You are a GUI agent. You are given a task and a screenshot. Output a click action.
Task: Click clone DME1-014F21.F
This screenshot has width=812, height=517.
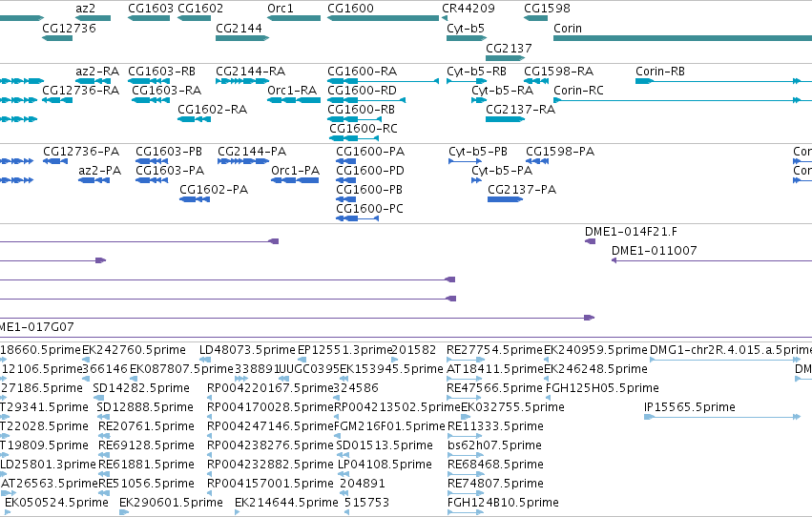tap(590, 241)
